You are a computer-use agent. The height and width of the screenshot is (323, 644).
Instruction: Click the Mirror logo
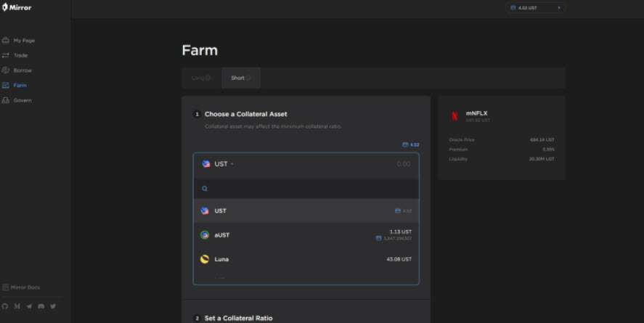tap(17, 7)
